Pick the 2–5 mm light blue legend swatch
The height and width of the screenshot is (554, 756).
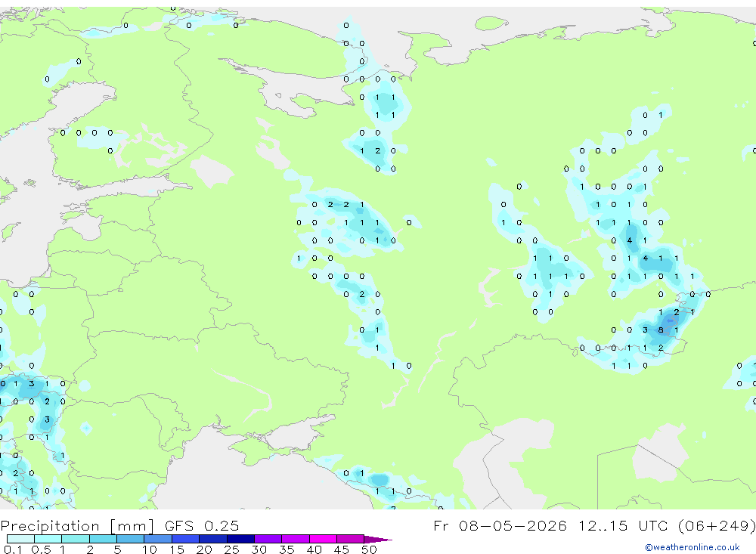point(103,539)
